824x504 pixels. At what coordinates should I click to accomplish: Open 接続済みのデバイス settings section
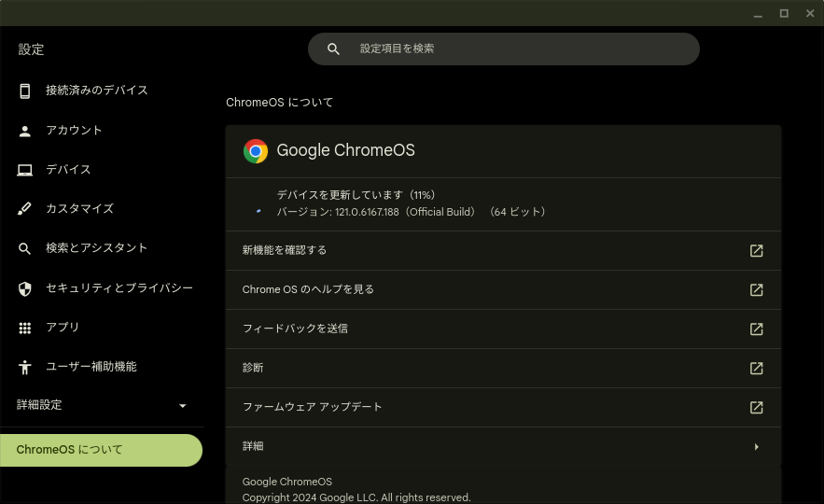[x=102, y=91]
